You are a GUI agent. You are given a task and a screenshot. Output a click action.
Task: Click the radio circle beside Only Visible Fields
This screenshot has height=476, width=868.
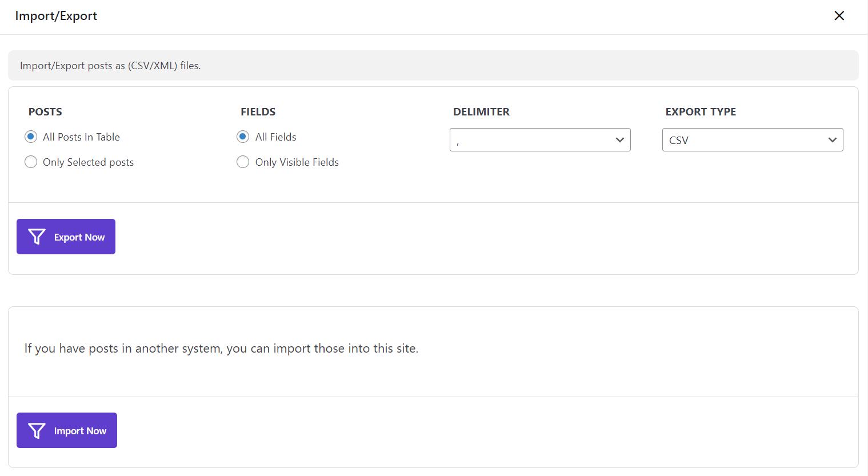[242, 162]
